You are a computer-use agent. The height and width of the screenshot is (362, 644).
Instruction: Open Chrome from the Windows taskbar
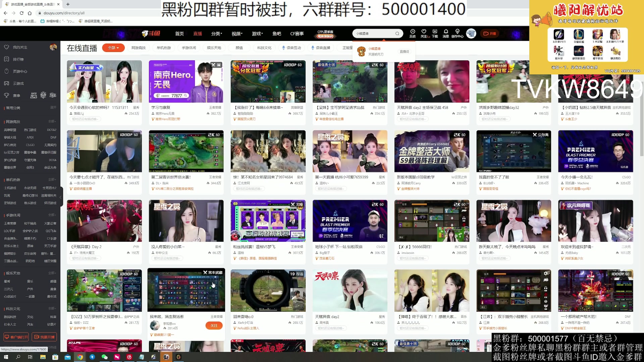tap(80, 357)
